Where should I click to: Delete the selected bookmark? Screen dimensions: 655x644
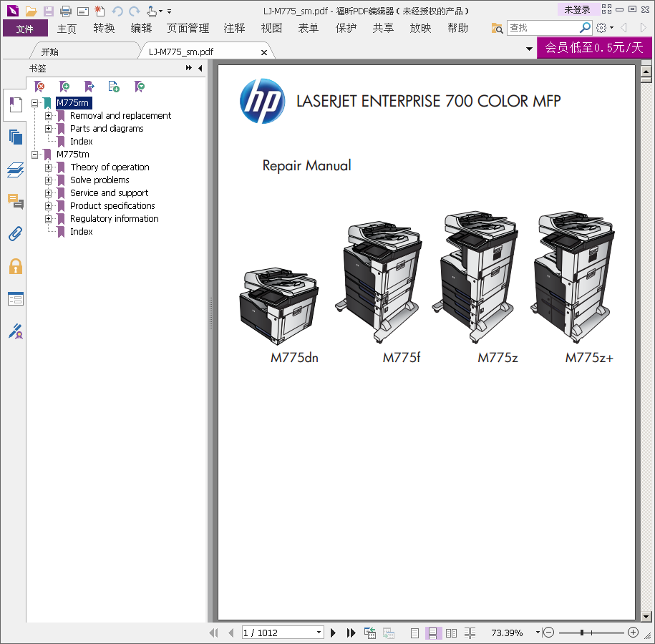pos(39,87)
